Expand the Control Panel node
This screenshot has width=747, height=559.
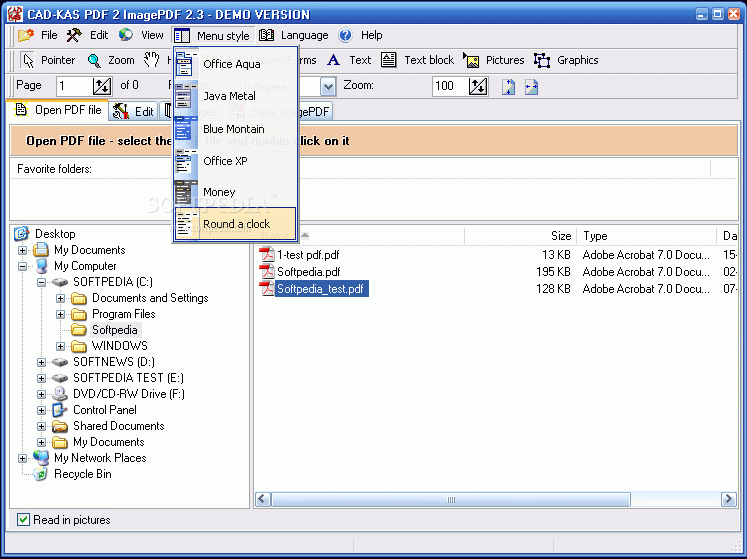41,410
